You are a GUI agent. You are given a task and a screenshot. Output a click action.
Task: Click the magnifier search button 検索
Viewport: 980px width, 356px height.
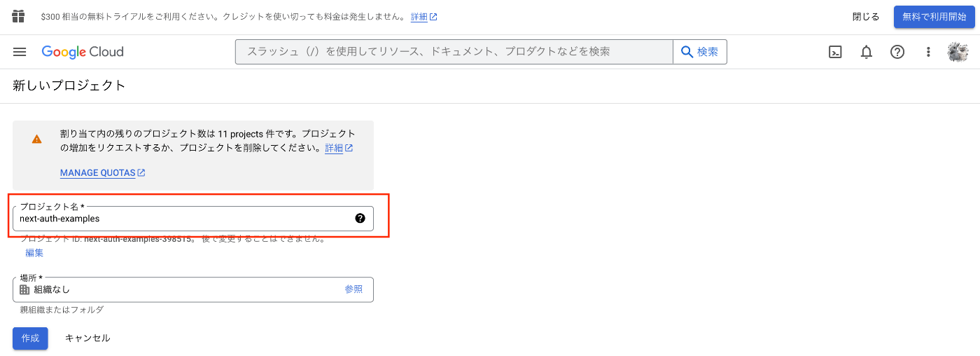pos(699,52)
